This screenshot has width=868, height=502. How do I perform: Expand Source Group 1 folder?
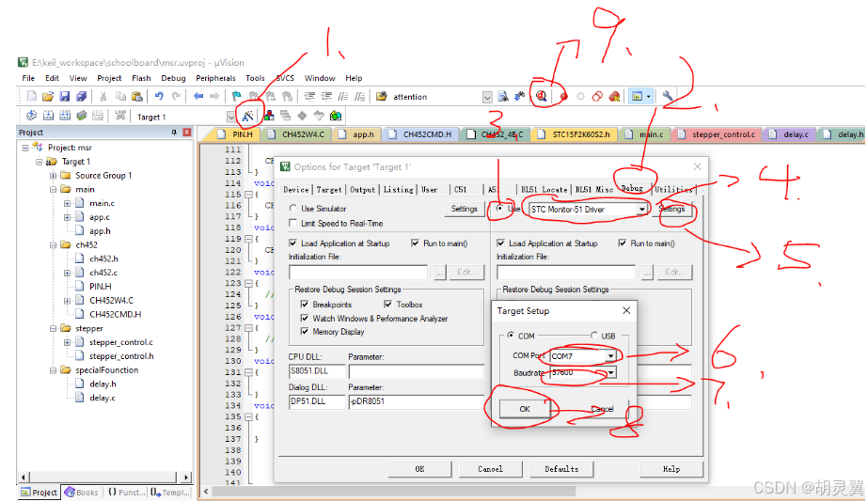pos(54,176)
